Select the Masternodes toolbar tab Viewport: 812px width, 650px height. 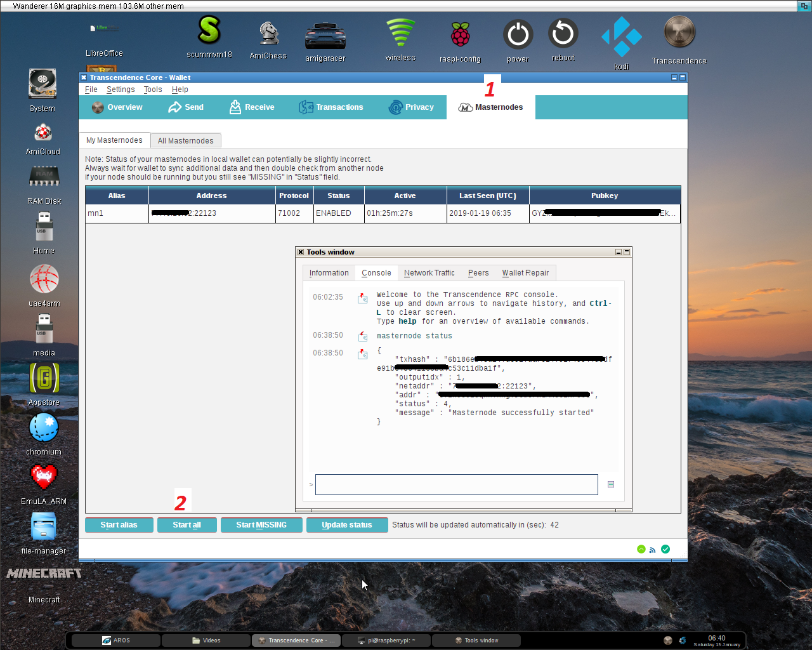tap(491, 107)
